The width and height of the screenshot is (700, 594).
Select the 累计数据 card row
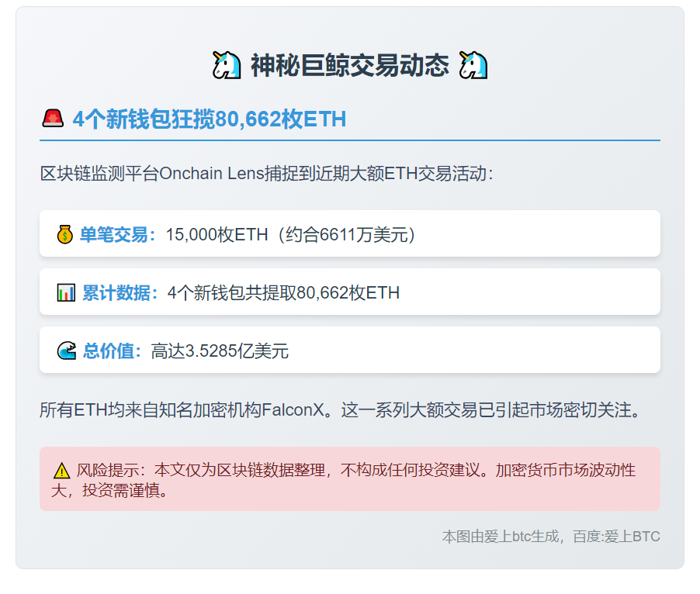pos(349,291)
